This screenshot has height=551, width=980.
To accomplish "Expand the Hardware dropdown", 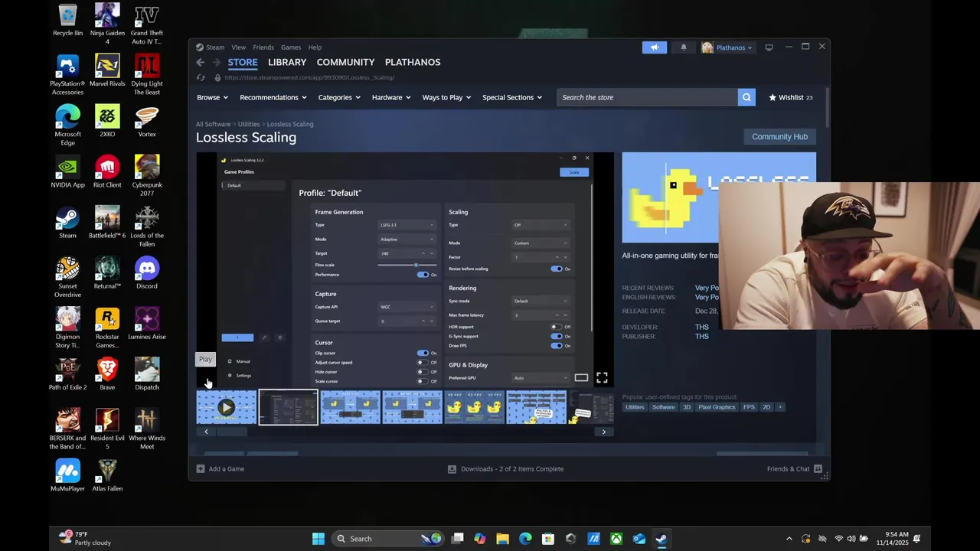I will tap(391, 97).
